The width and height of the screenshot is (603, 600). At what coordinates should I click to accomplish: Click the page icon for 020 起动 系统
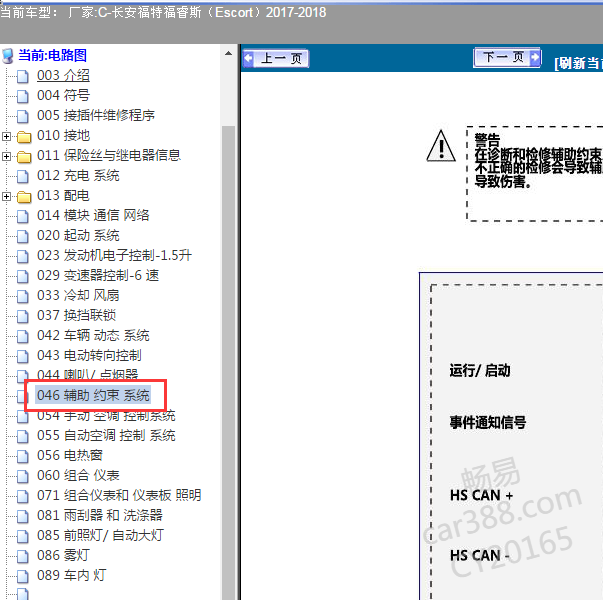point(23,236)
